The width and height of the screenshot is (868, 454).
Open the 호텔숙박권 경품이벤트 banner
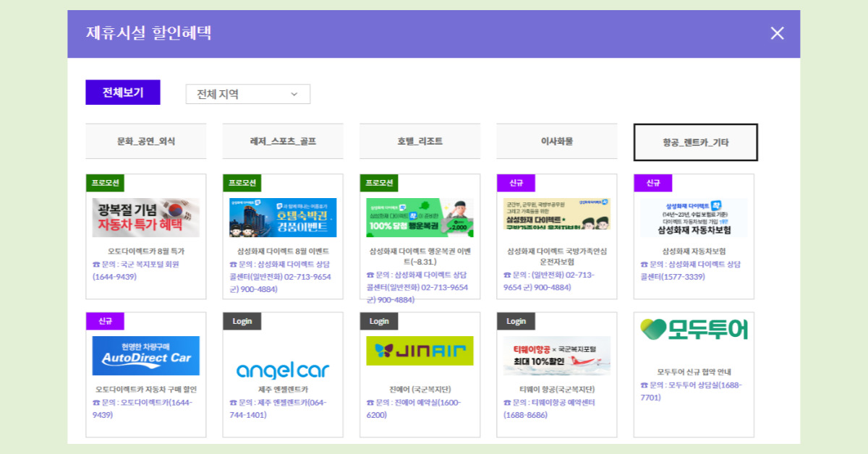(283, 218)
